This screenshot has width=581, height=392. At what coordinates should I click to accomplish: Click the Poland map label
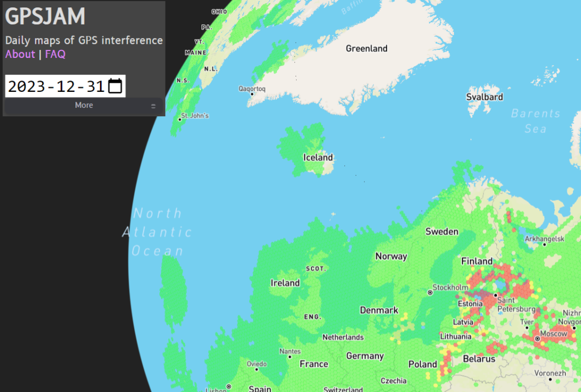point(422,365)
